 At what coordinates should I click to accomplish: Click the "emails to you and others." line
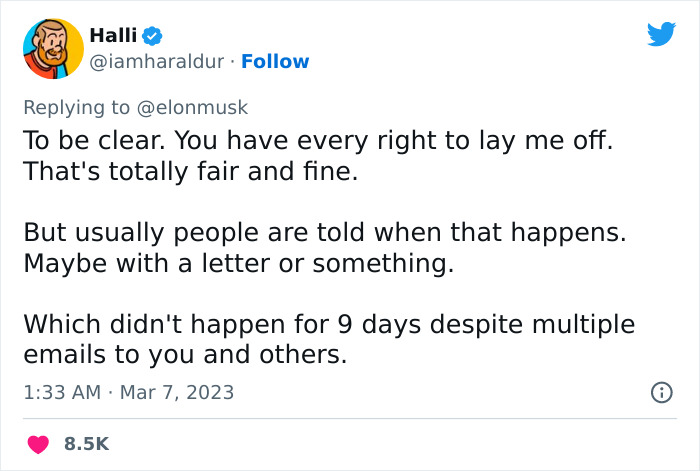tap(184, 356)
